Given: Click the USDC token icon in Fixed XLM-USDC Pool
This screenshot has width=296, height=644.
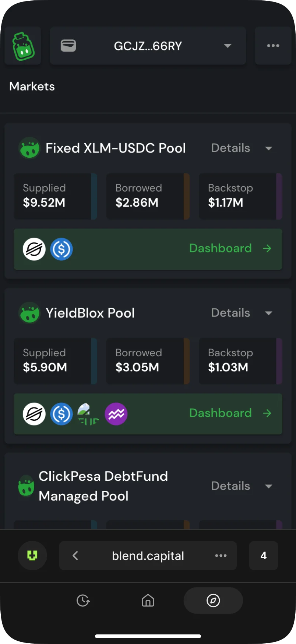Looking at the screenshot, I should coord(61,249).
